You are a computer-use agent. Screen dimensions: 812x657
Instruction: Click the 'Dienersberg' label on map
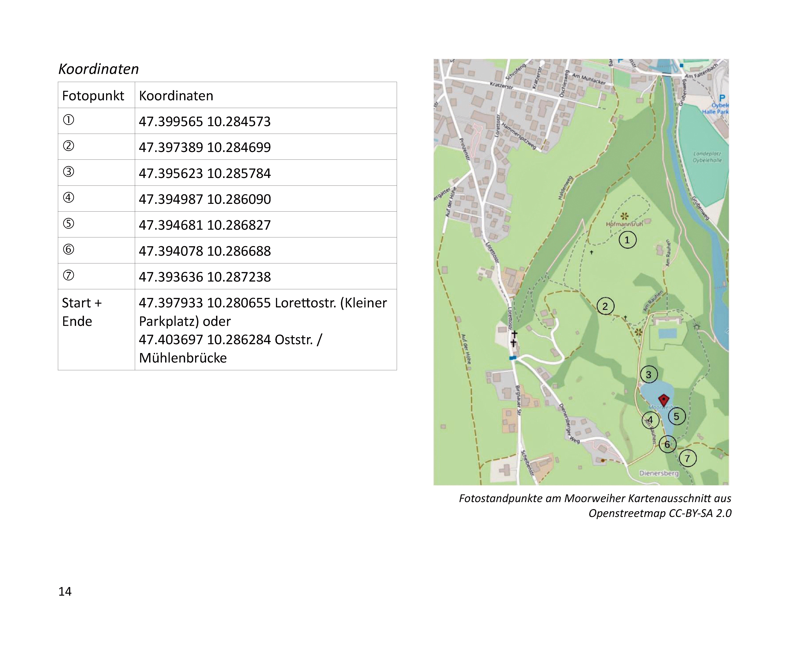659,473
